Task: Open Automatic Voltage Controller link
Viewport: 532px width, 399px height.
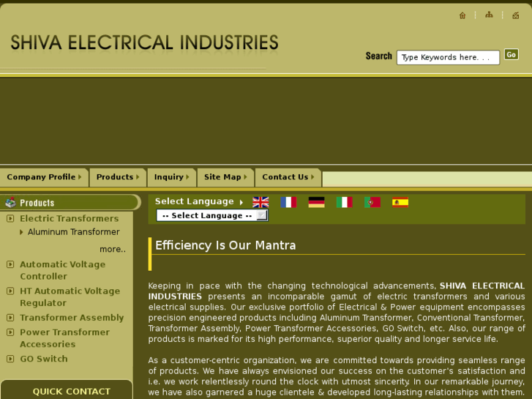Action: point(63,270)
